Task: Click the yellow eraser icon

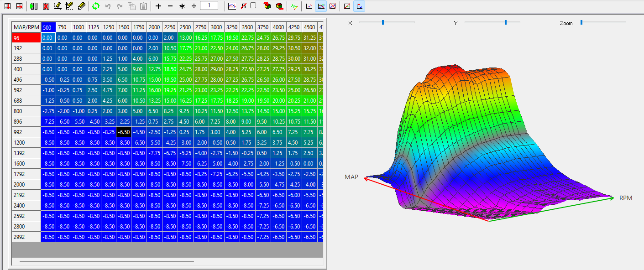Action: (x=81, y=6)
